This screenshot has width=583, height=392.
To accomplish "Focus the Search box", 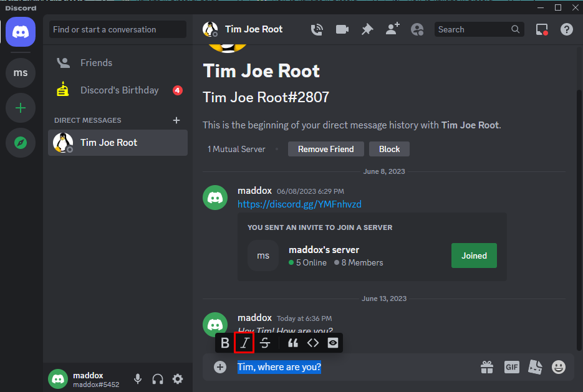I will point(479,29).
